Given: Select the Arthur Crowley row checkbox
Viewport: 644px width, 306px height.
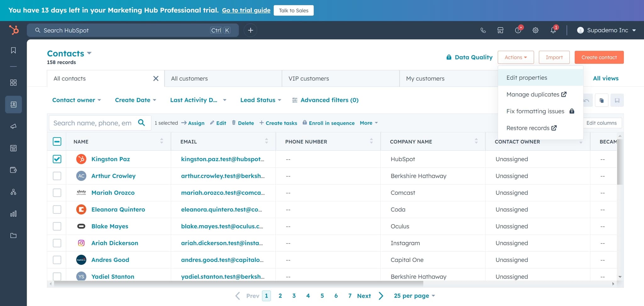Looking at the screenshot, I should click(x=57, y=176).
